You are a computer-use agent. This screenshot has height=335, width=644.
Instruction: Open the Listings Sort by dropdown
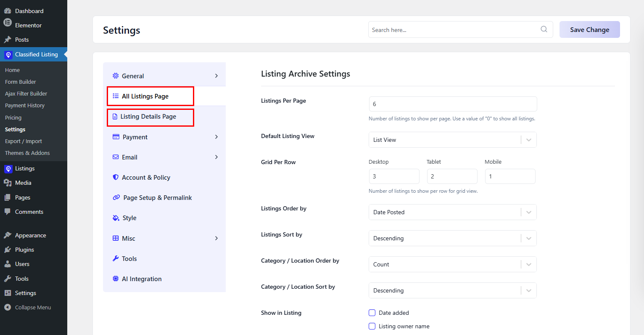(453, 238)
